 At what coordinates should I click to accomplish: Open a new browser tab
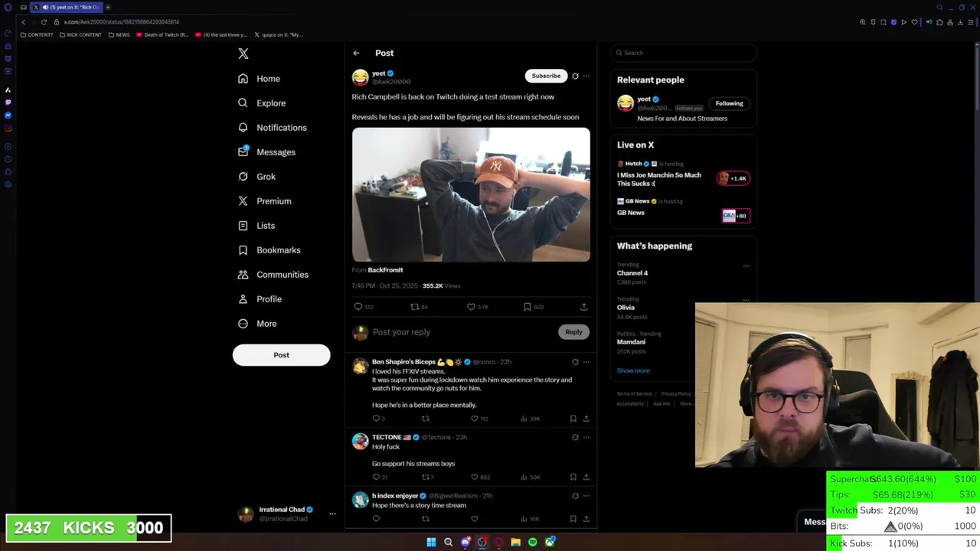click(108, 7)
